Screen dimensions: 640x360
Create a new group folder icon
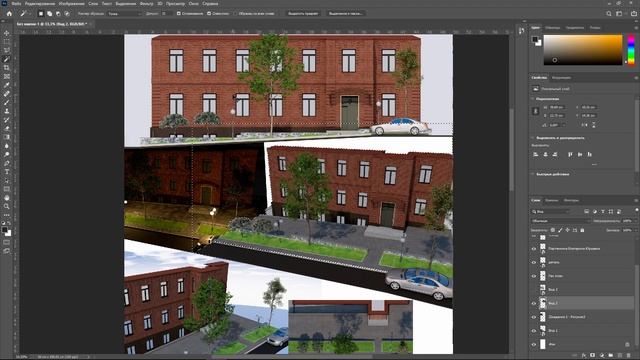click(610, 356)
